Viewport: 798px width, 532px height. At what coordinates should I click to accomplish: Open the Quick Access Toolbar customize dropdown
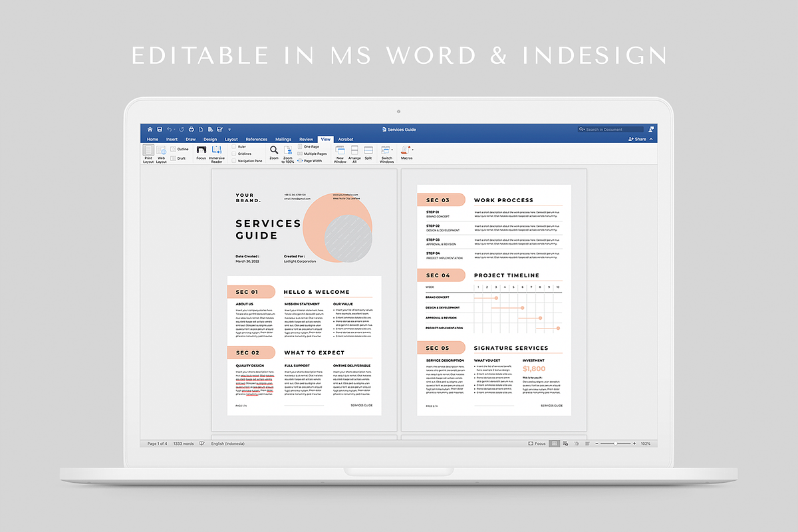pos(229,130)
